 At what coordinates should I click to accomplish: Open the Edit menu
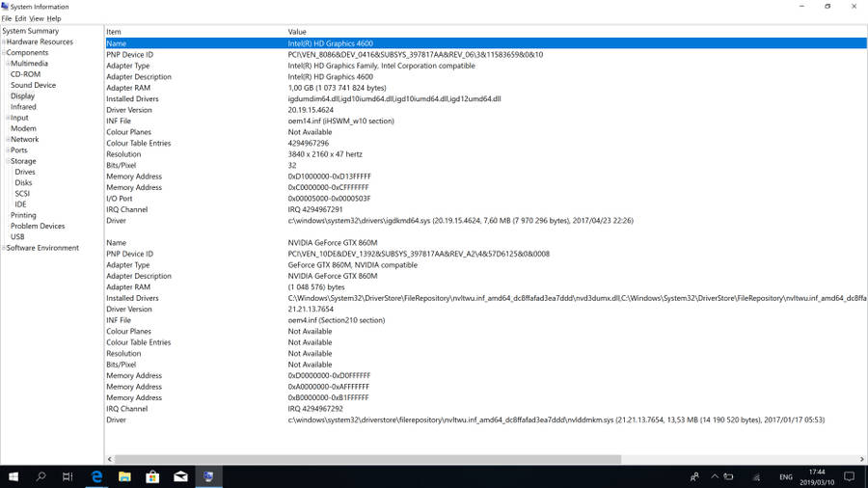tap(20, 18)
